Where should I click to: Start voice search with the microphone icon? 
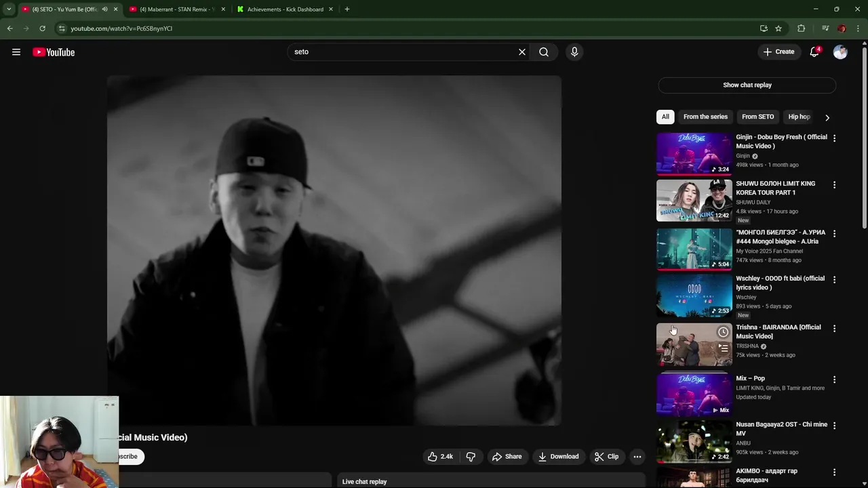tap(574, 52)
